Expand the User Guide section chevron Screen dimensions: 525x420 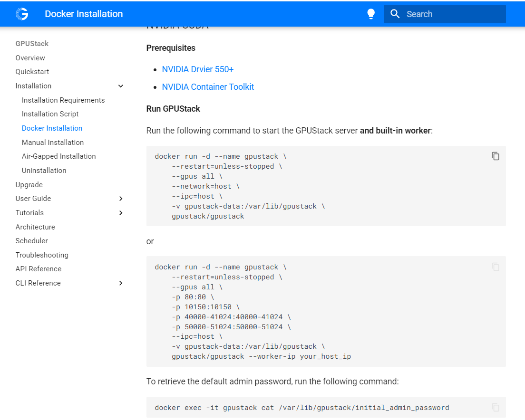pyautogui.click(x=121, y=199)
